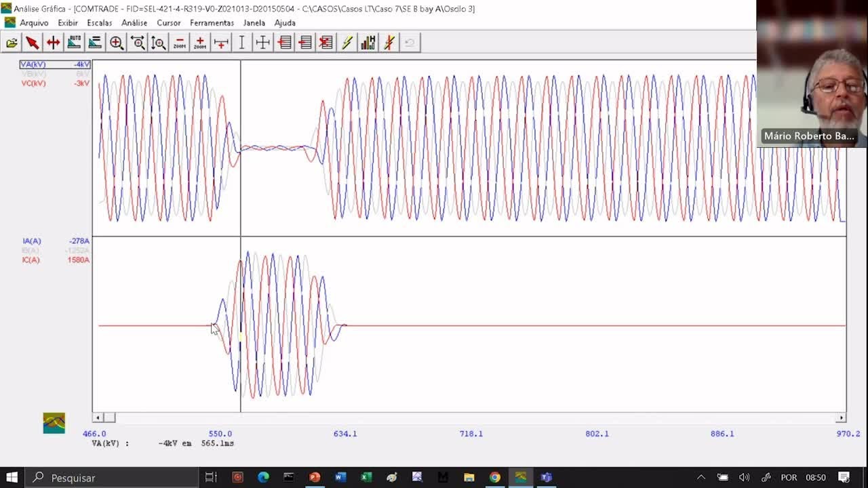The height and width of the screenshot is (488, 868).
Task: Click Mário Roberto's webcam video thumbnail
Action: (x=812, y=73)
